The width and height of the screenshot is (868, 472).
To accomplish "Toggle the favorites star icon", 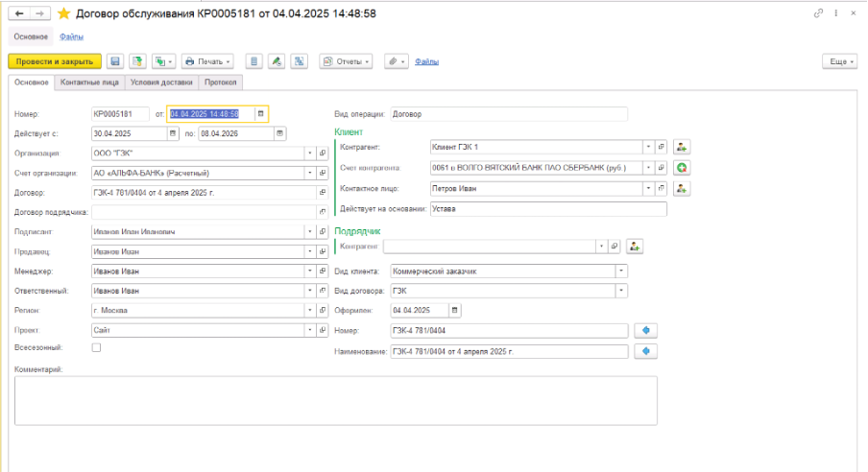I will pyautogui.click(x=64, y=13).
